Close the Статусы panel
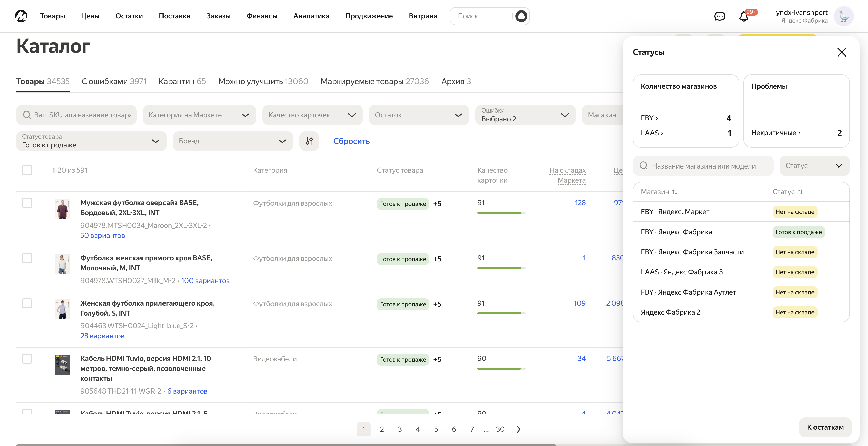This screenshot has height=446, width=868. pyautogui.click(x=841, y=52)
